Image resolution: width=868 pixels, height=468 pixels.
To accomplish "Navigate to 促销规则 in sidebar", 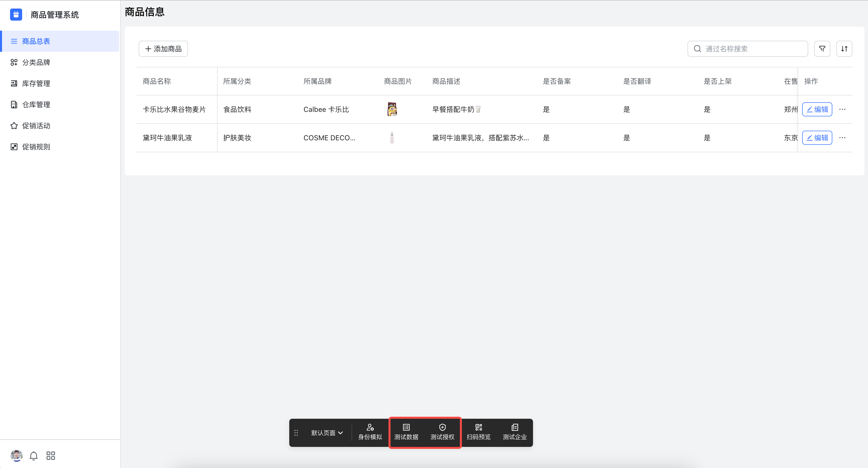I will pyautogui.click(x=60, y=147).
